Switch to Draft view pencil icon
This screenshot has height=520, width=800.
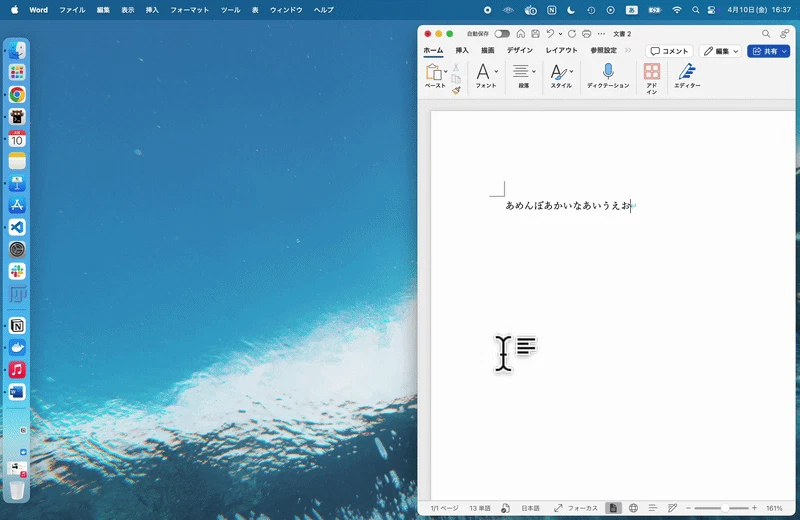672,508
